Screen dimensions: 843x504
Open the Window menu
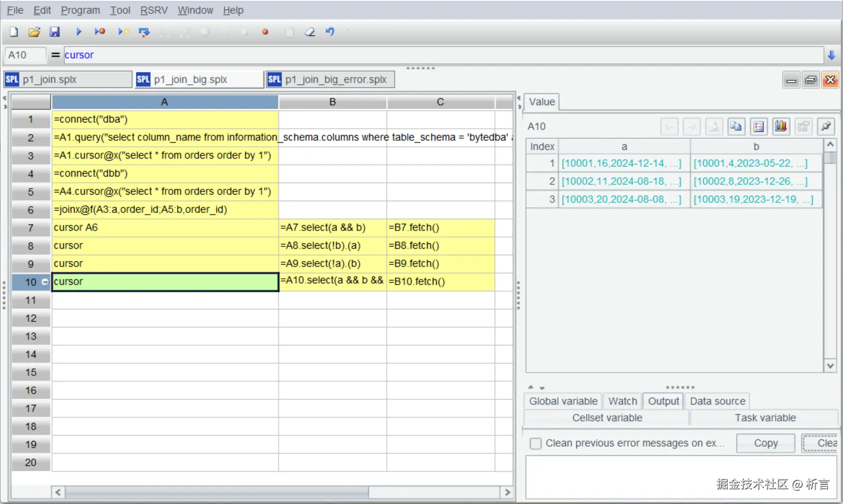(195, 10)
